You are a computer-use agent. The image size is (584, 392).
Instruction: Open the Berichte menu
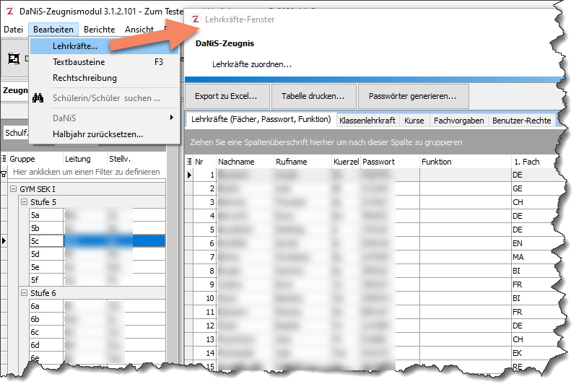(99, 30)
